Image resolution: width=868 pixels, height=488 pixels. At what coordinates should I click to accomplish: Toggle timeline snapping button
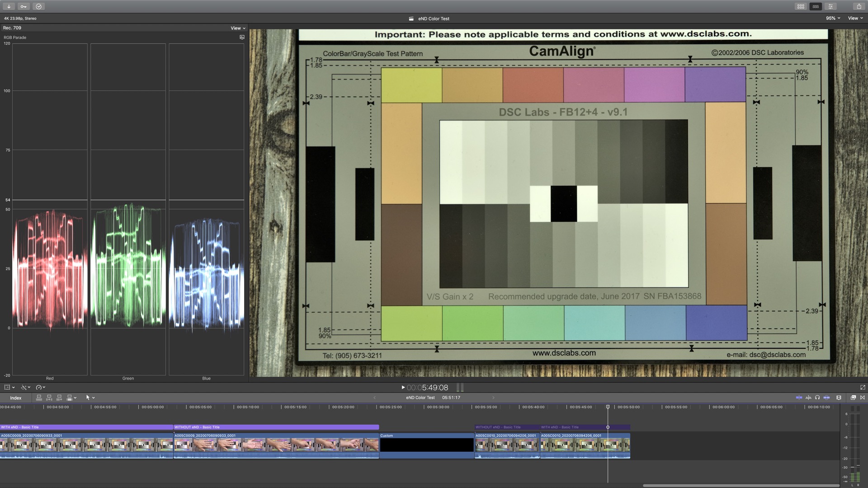click(x=827, y=398)
